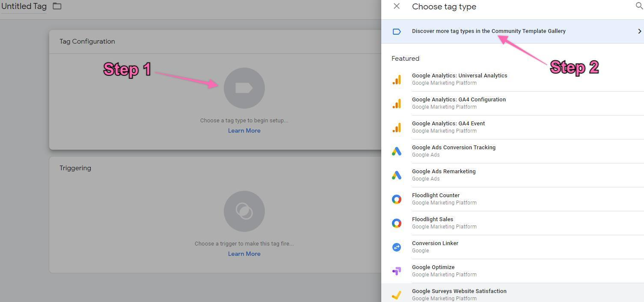The width and height of the screenshot is (644, 302).
Task: Click the Conversion Linker blue icon
Action: [397, 247]
